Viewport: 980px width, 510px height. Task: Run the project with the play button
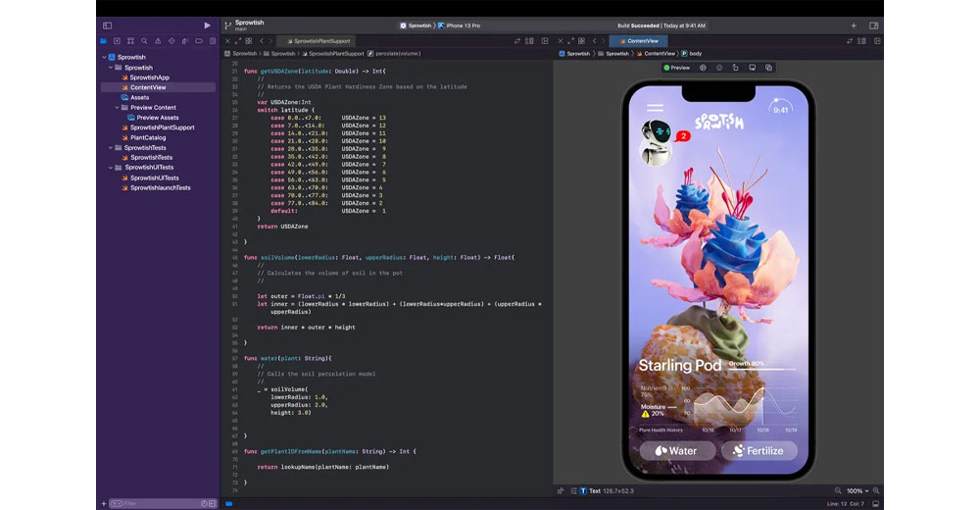click(x=207, y=25)
